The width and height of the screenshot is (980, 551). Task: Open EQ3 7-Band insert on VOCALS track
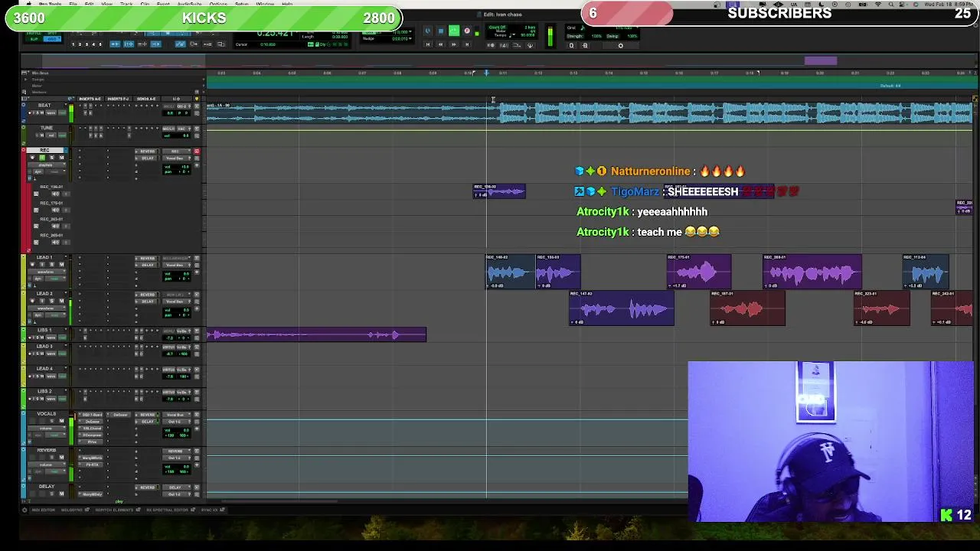click(90, 415)
